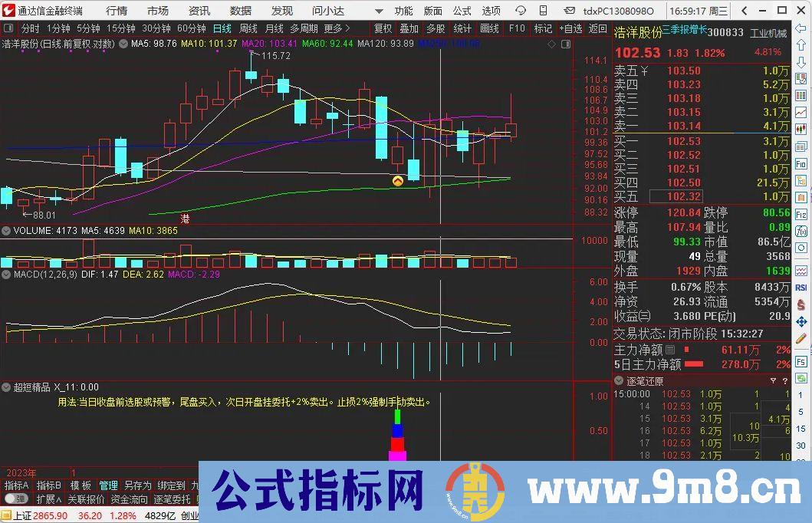Toggle 叠加 overlay option
The width and height of the screenshot is (812, 523).
pyautogui.click(x=409, y=28)
